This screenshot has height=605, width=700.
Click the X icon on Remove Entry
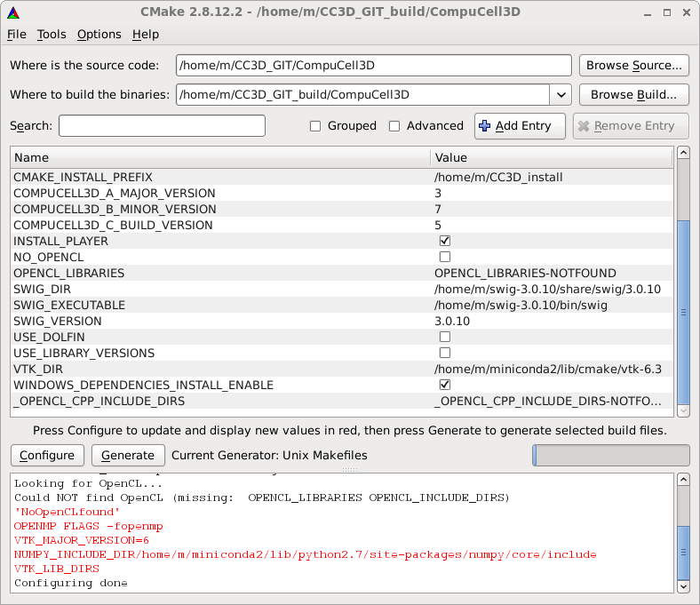tap(583, 126)
